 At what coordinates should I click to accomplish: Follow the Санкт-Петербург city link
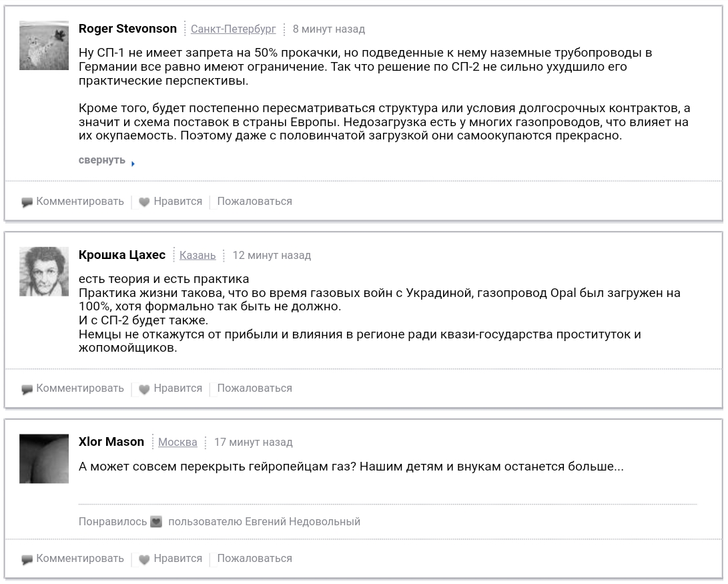[x=233, y=29]
